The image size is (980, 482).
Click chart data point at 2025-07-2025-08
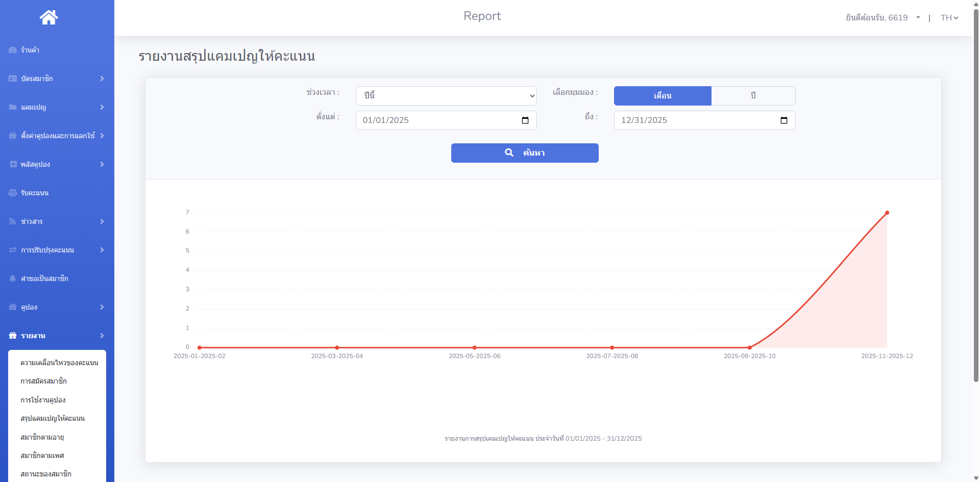pyautogui.click(x=612, y=348)
